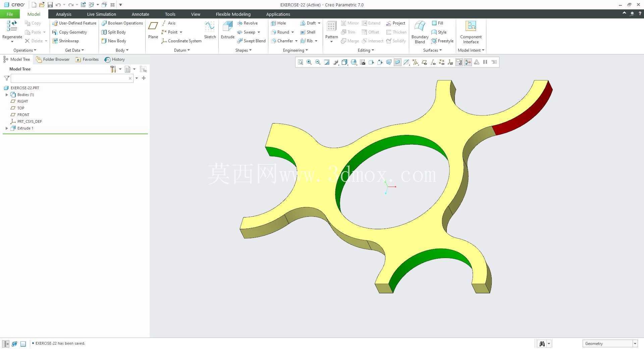The image size is (644, 349).
Task: Expand the Extrude 1 tree node
Action: click(7, 128)
